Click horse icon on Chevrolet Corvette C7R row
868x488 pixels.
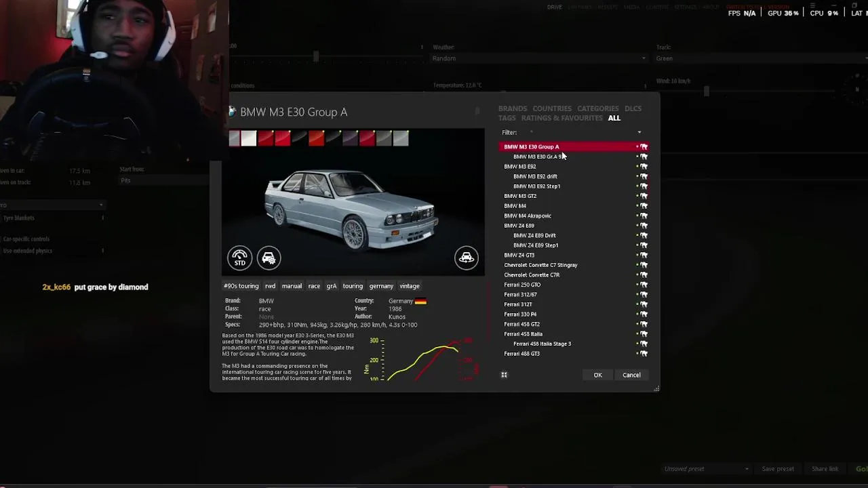(644, 274)
